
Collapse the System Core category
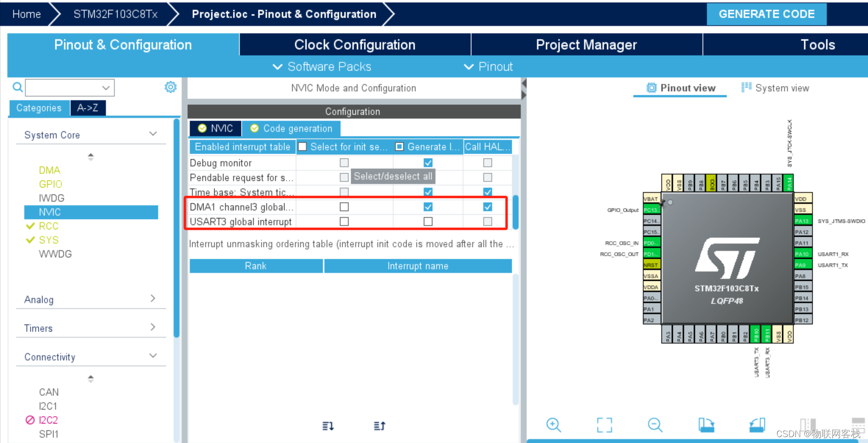tap(153, 134)
